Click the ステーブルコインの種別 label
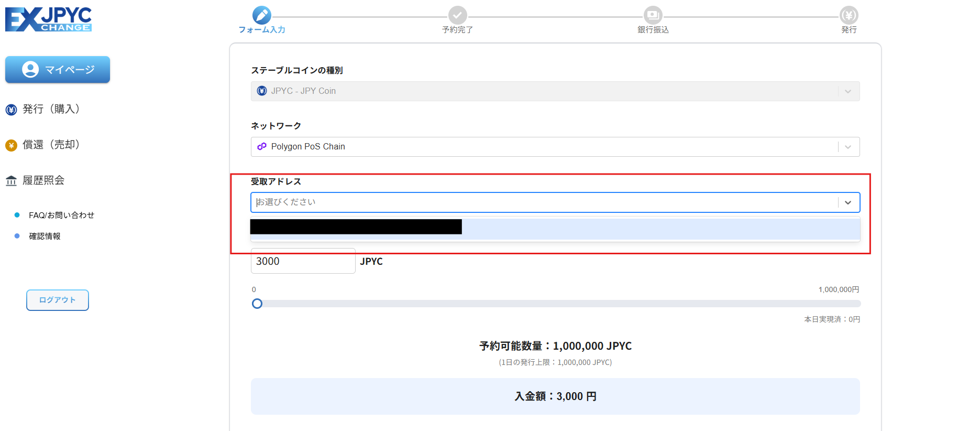Viewport: 980px width, 431px height. 297,70
